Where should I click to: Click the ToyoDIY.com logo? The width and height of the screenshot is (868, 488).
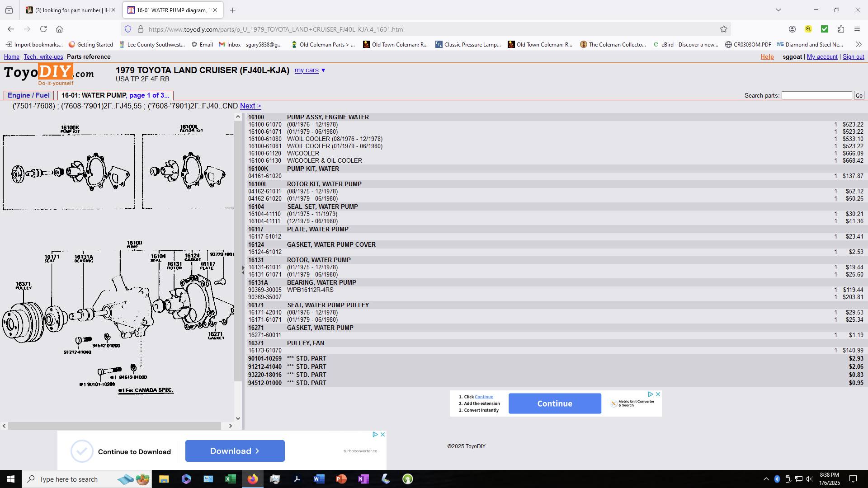point(49,74)
